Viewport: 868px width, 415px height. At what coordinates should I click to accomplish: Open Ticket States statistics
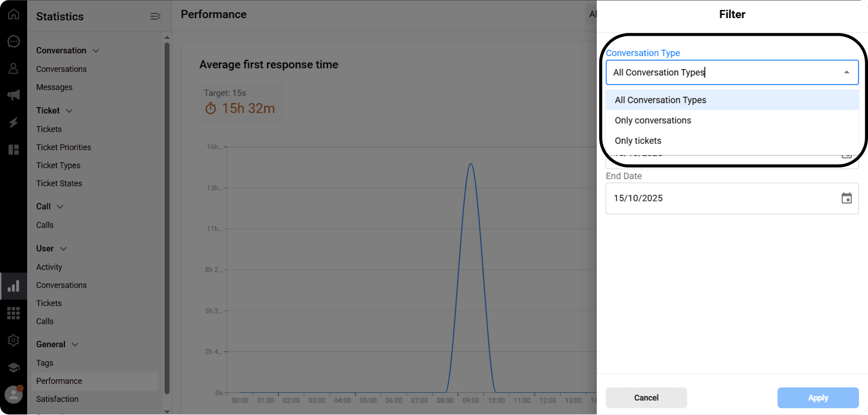point(59,184)
